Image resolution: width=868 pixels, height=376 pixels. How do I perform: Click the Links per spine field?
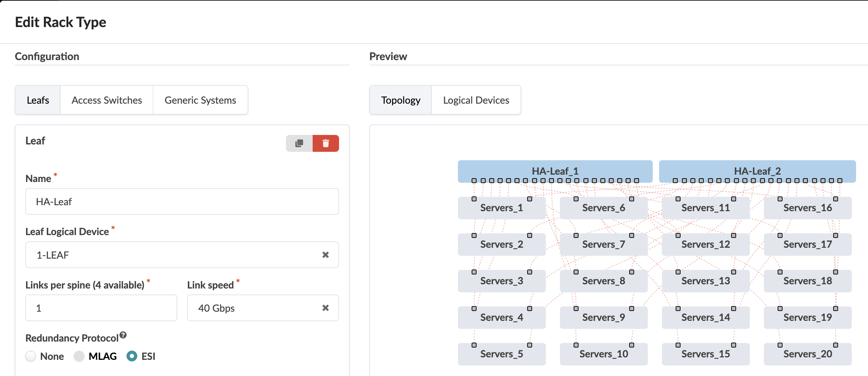[x=101, y=308]
